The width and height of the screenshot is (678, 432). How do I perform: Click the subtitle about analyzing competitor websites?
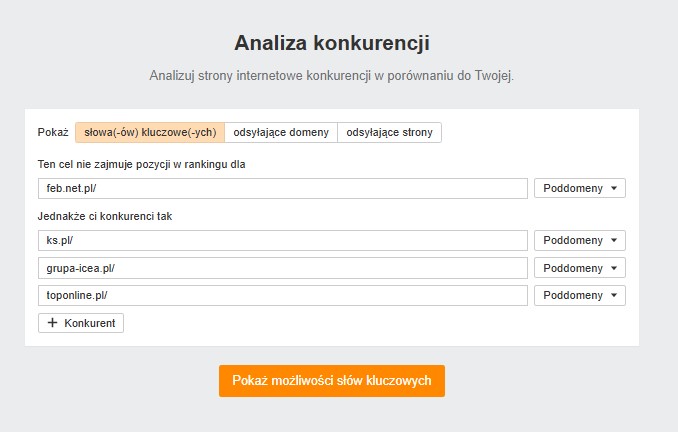(332, 76)
